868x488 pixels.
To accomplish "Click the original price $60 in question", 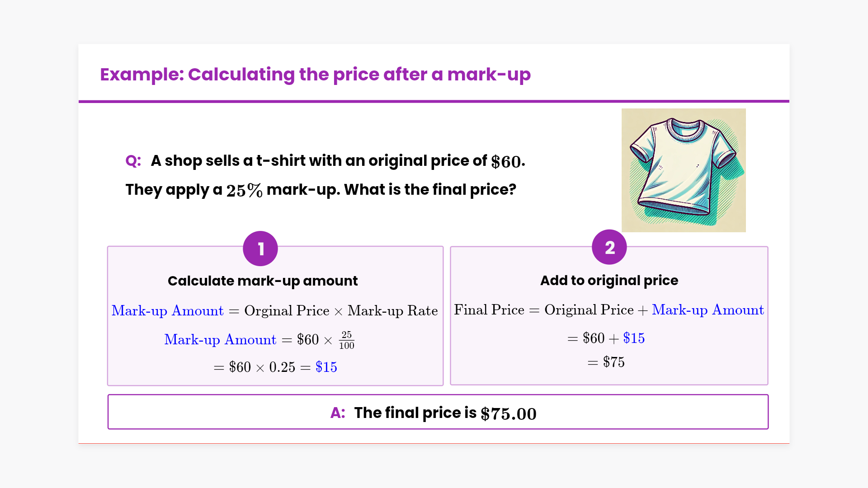I will coord(506,162).
